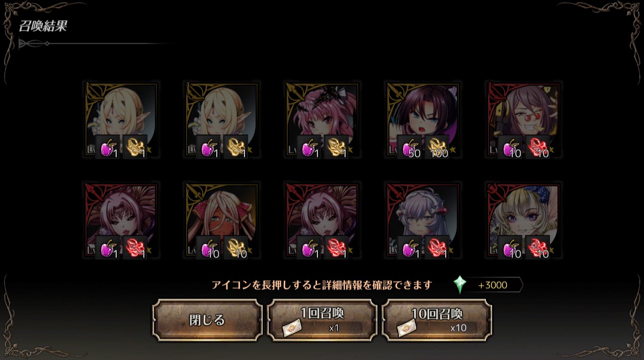Click the purple apple icon showing 50

[410, 147]
